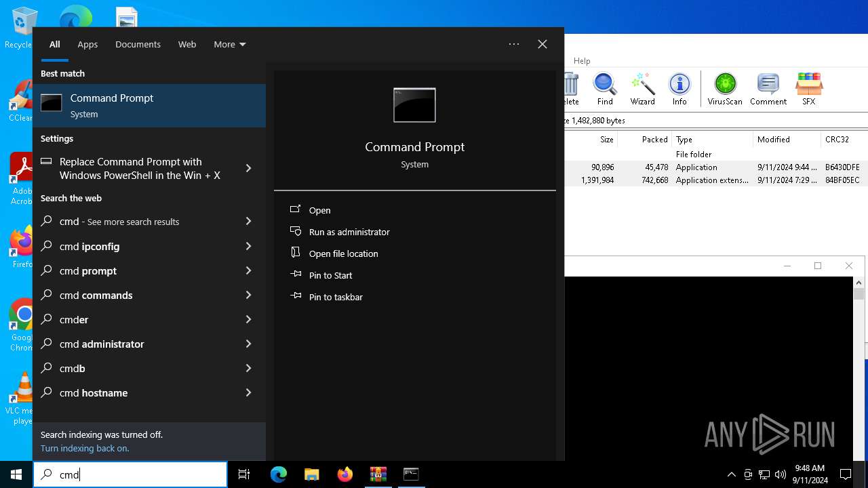Show hidden system tray icons

tap(731, 474)
